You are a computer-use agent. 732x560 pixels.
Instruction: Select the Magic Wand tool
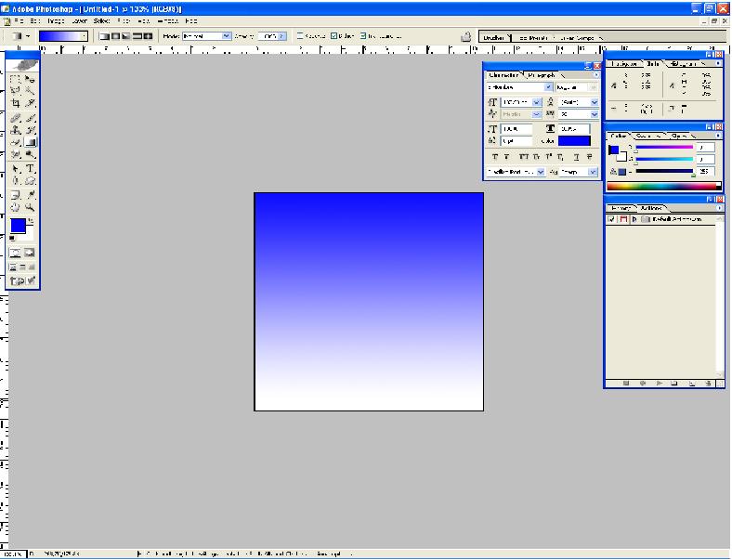click(30, 90)
